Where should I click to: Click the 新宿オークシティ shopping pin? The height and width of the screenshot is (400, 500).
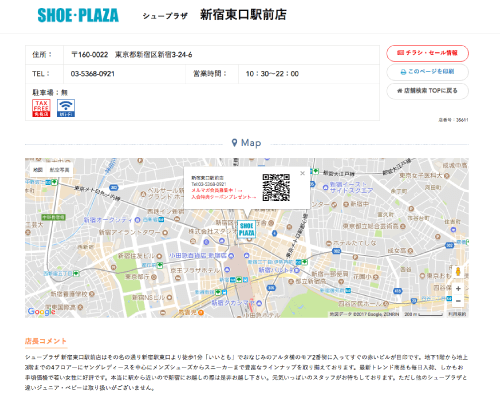point(137,220)
